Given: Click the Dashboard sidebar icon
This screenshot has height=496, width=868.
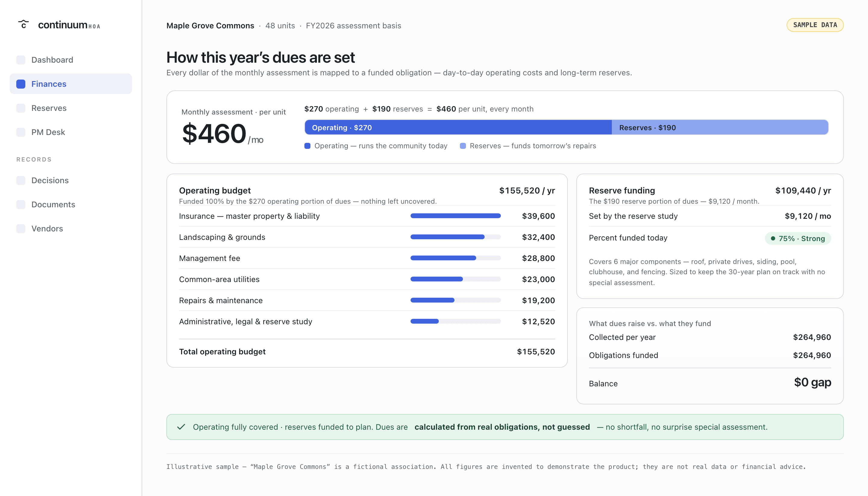Looking at the screenshot, I should click(21, 60).
